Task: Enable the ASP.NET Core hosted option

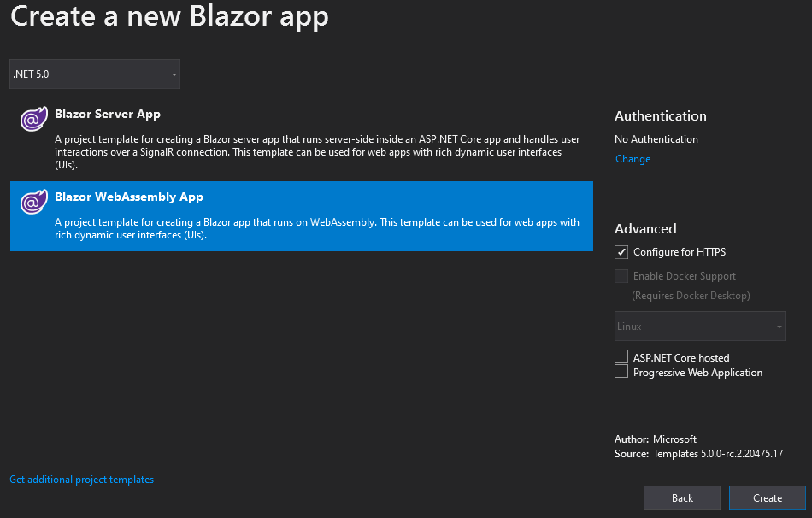Action: (621, 357)
